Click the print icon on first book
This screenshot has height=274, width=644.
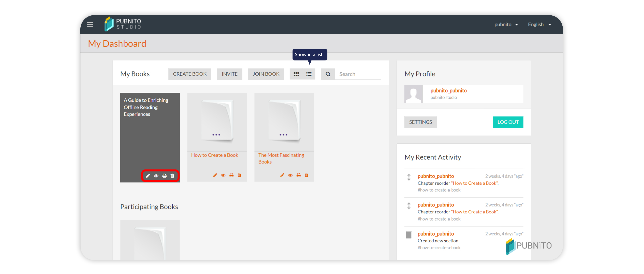164,176
